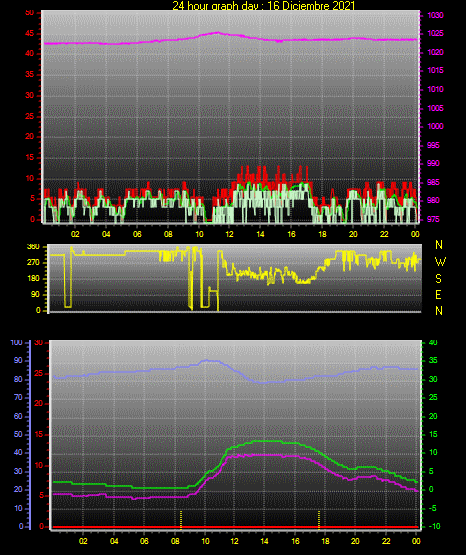Click the yellow dotted sunrise marker near 08
The image size is (466, 555).
coord(181,520)
